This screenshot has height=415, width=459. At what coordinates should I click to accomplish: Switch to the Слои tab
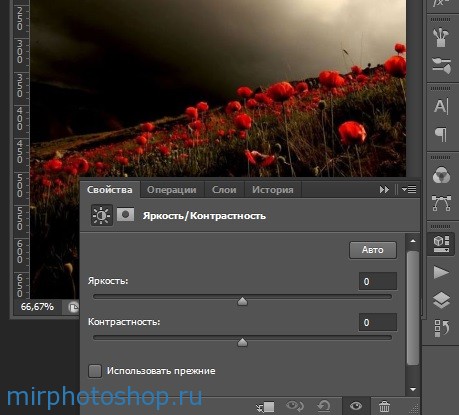[x=224, y=190]
